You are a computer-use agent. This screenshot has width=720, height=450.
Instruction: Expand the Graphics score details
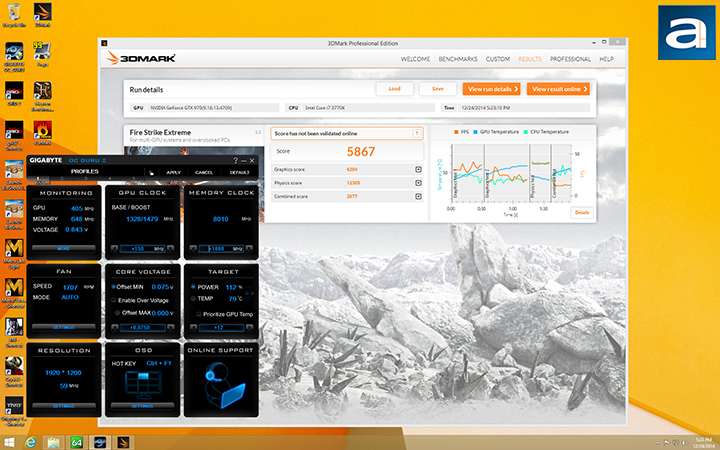pos(417,169)
